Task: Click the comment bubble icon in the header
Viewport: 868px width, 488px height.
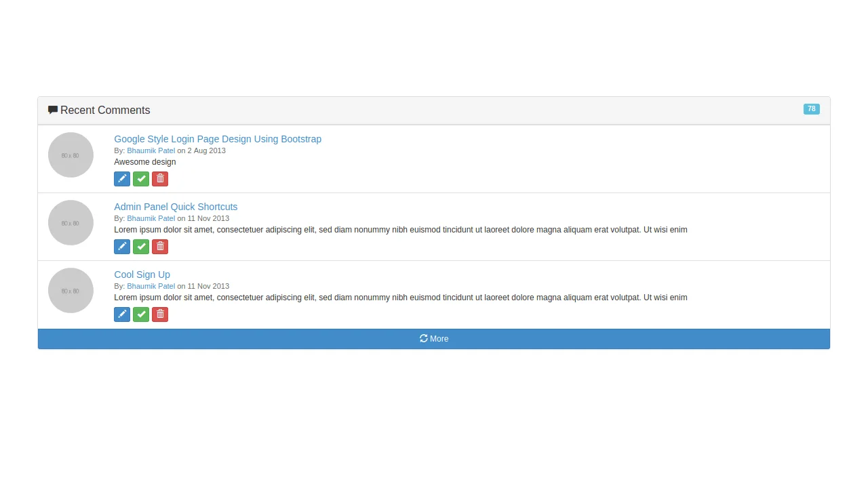Action: pyautogui.click(x=52, y=110)
